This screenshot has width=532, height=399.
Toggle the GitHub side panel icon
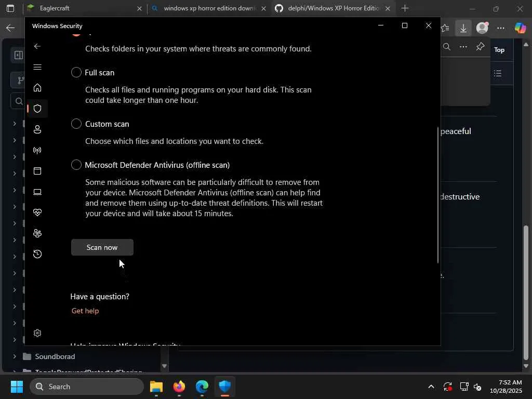tap(18, 55)
